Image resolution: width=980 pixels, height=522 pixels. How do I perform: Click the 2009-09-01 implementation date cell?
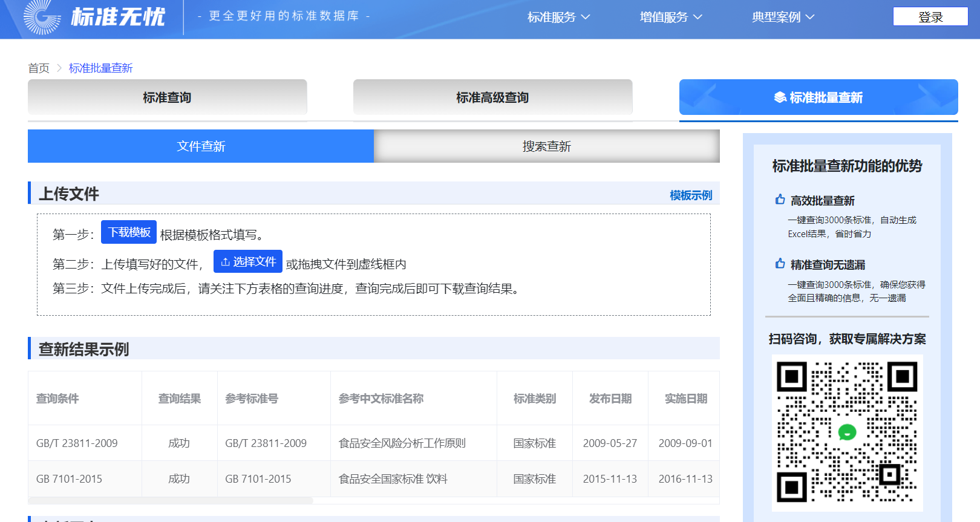[685, 443]
